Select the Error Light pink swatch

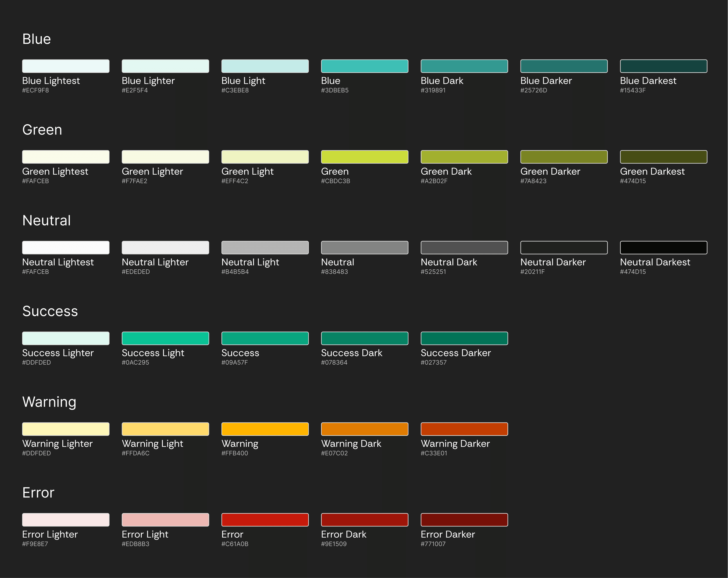coord(165,520)
